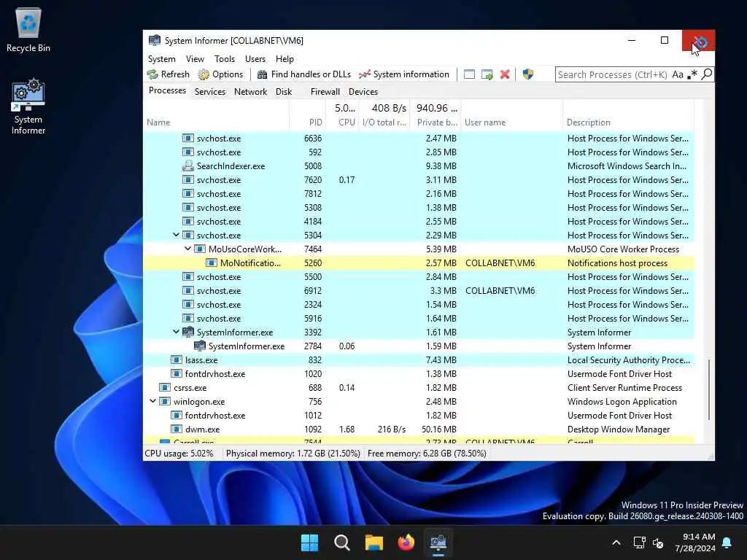Collapse svchost.exe PID 5304 tree node
The image size is (747, 560).
176,235
